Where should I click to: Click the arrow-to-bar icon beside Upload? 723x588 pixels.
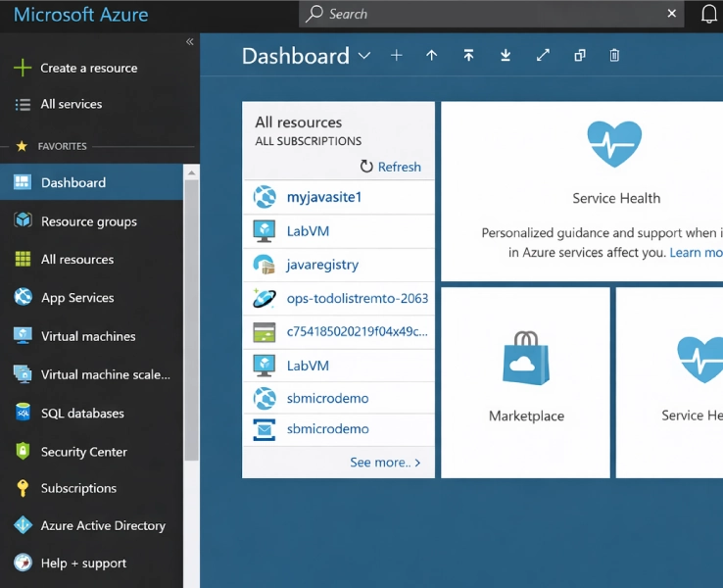[468, 55]
